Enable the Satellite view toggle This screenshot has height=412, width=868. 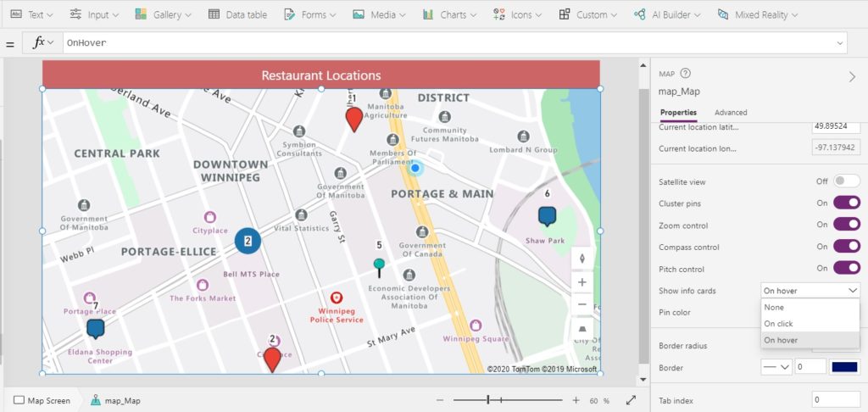pyautogui.click(x=847, y=181)
